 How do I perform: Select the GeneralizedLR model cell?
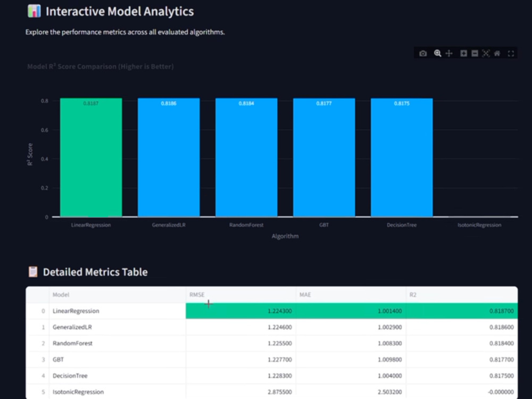[x=118, y=327]
